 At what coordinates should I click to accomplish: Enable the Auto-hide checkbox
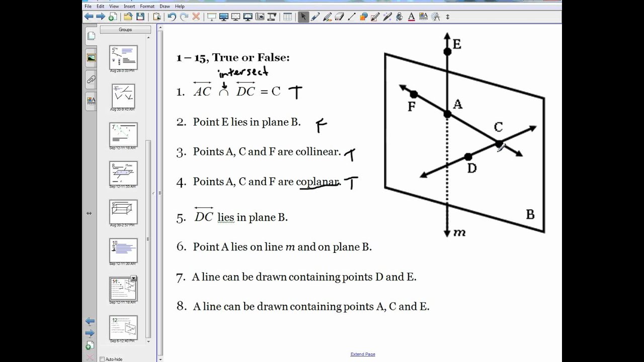point(102,359)
